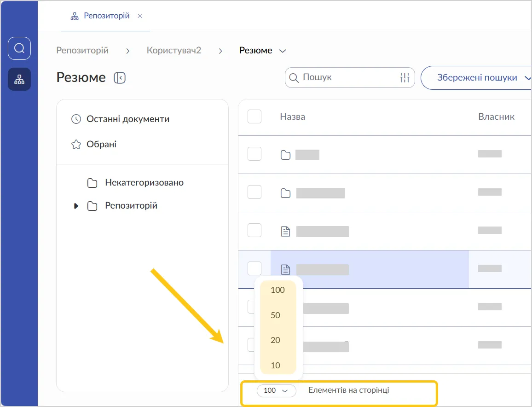Image resolution: width=532 pixels, height=407 pixels.
Task: Click the star icon for Обрані
Action: pyautogui.click(x=76, y=145)
